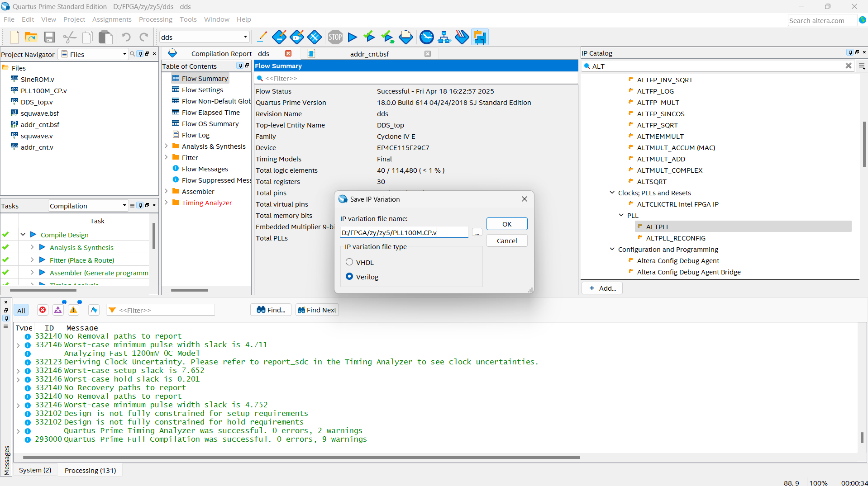Click Cancel in Save IP Variation dialog
This screenshot has height=486, width=868.
coord(507,241)
